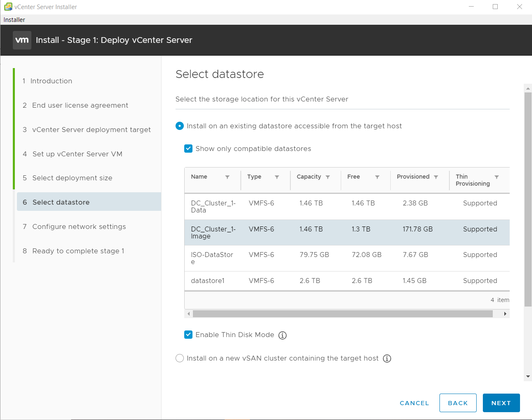The width and height of the screenshot is (532, 420).
Task: Uncheck Show only compatible datastores
Action: tap(188, 149)
